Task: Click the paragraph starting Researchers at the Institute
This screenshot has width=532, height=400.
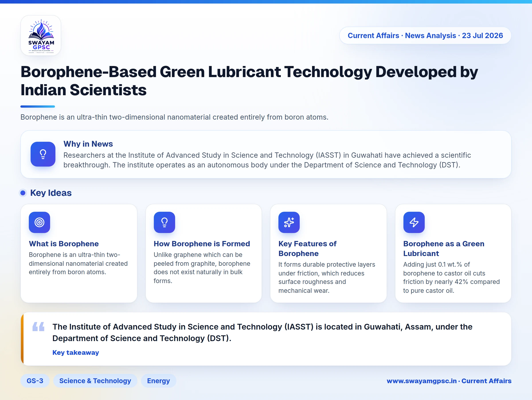Action: (267, 160)
